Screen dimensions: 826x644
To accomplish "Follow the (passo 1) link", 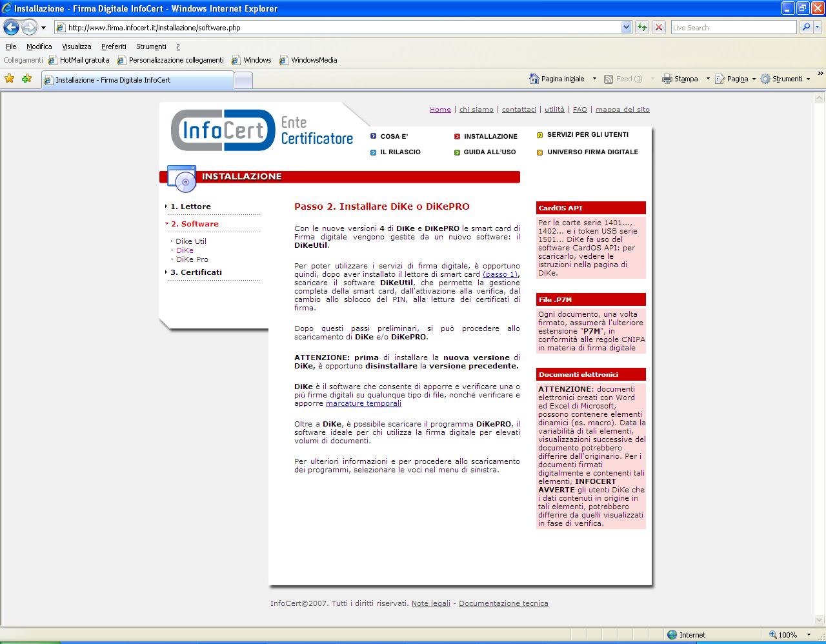I will tap(500, 274).
